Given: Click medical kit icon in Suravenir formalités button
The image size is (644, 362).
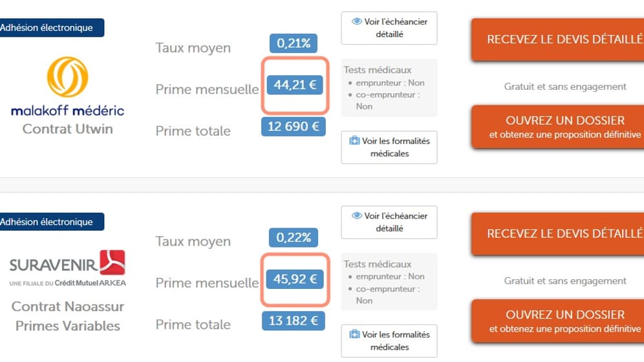Looking at the screenshot, I should coord(354,334).
